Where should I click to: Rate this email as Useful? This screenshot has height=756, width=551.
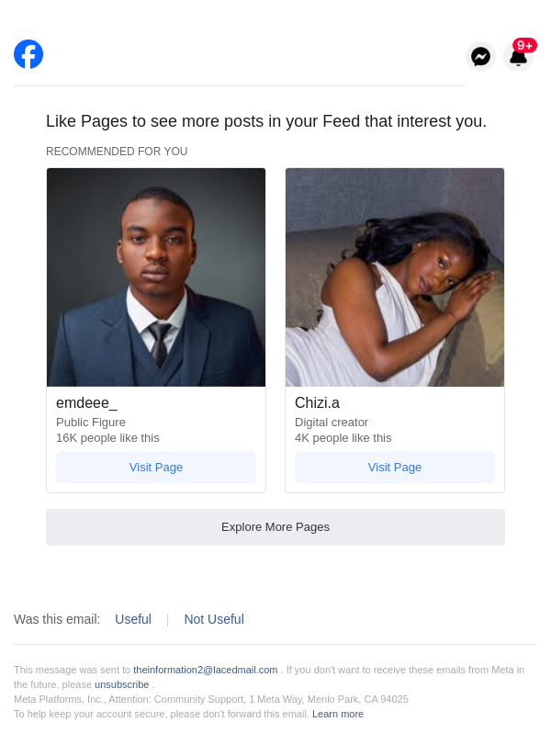pos(133,619)
